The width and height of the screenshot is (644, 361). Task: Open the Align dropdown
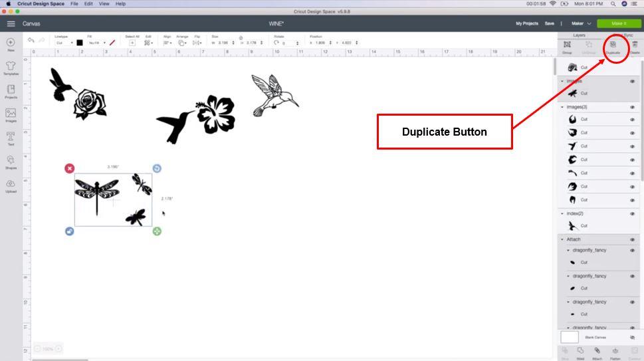(x=167, y=43)
